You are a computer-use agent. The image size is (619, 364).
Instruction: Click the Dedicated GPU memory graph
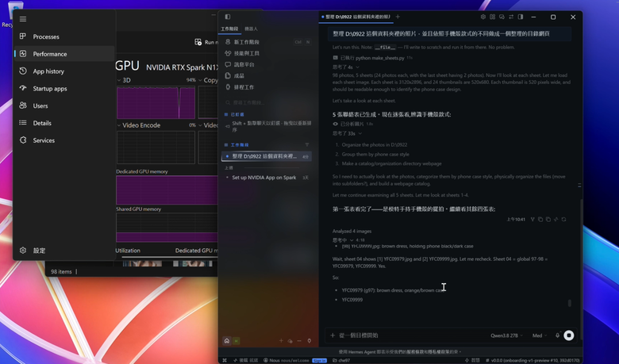[167, 190]
